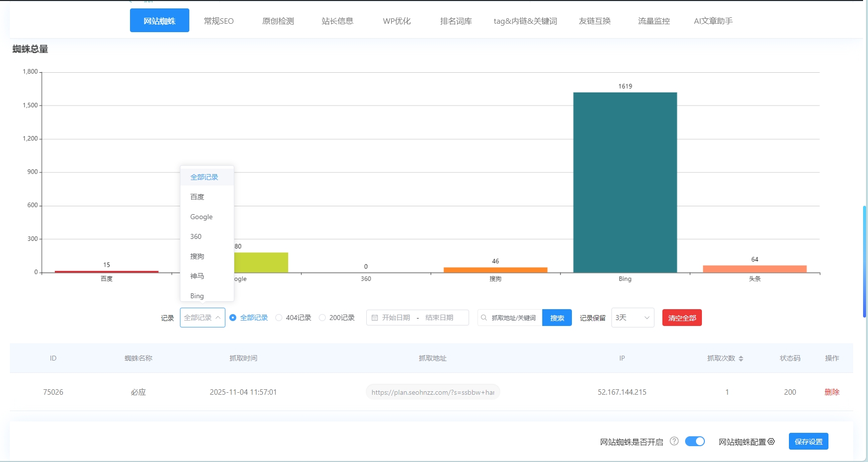
Task: Select Google from the open spider dropdown list
Action: [201, 217]
